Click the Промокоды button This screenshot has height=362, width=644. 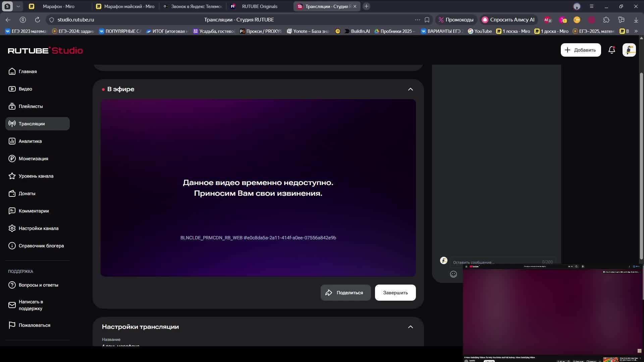tap(456, 20)
